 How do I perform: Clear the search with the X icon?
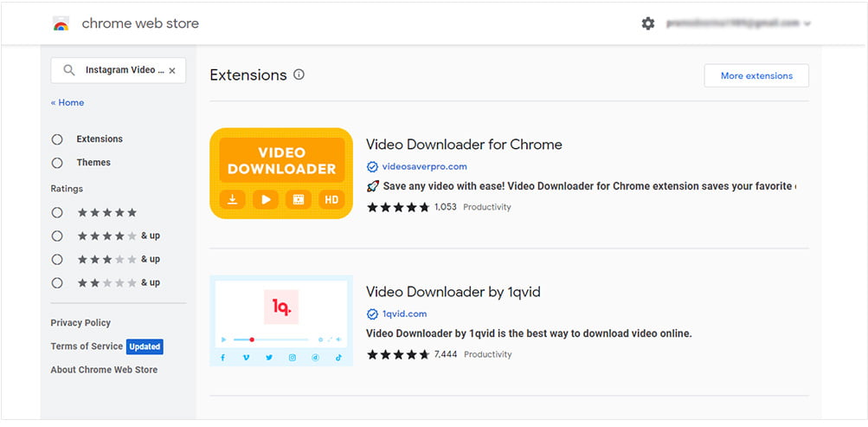click(172, 70)
